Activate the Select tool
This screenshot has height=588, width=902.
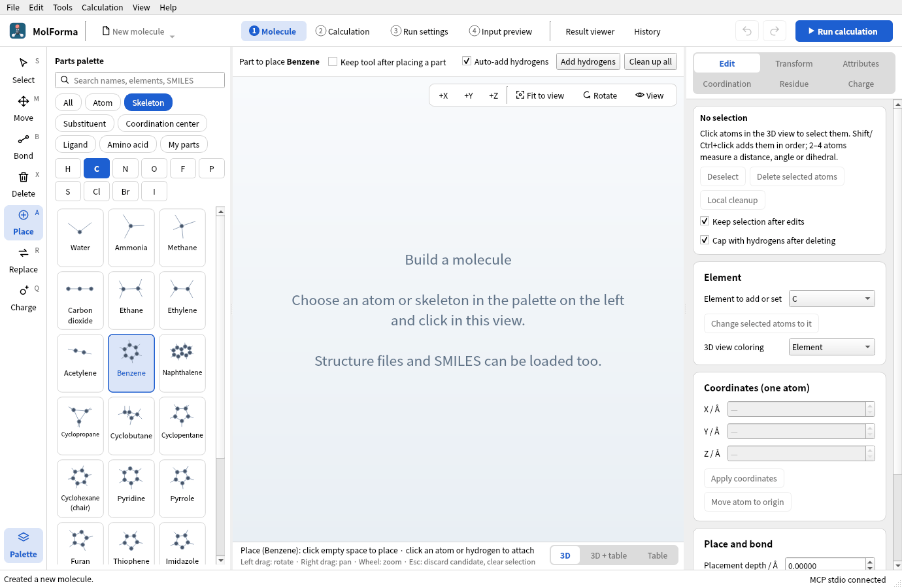(24, 71)
